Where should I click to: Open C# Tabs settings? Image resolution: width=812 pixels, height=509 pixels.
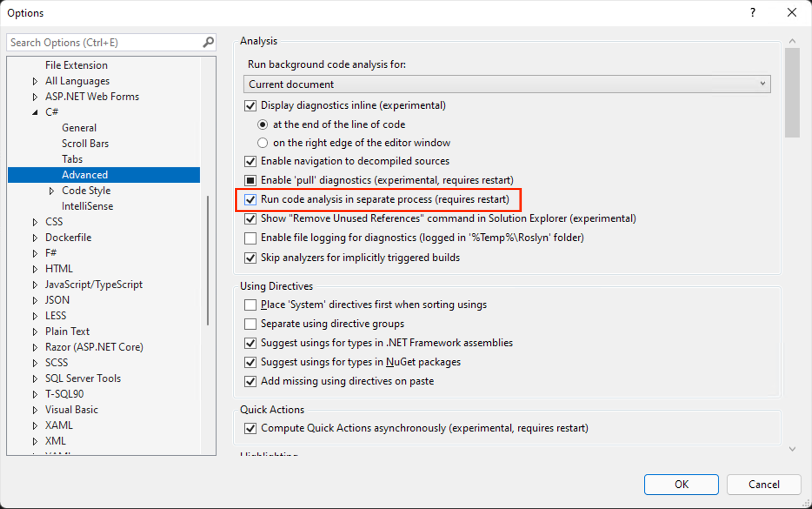point(72,159)
